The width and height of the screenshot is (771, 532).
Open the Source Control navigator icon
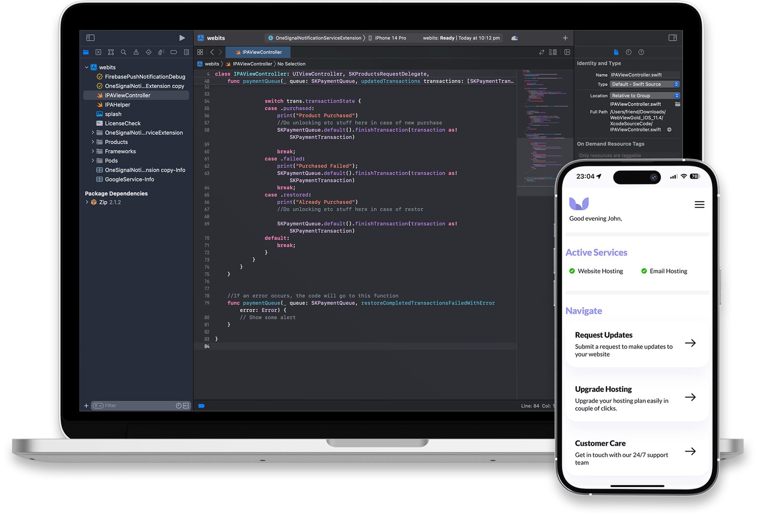coord(98,52)
